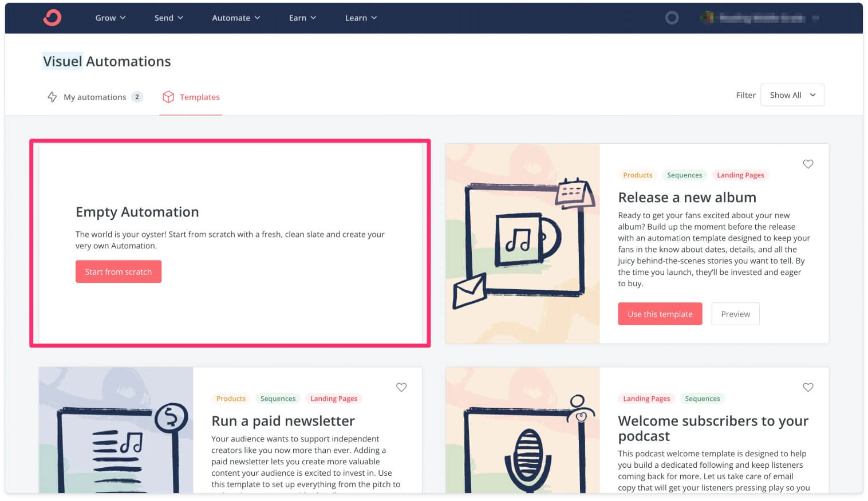Click Landing Pages tag on podcast card

point(646,399)
